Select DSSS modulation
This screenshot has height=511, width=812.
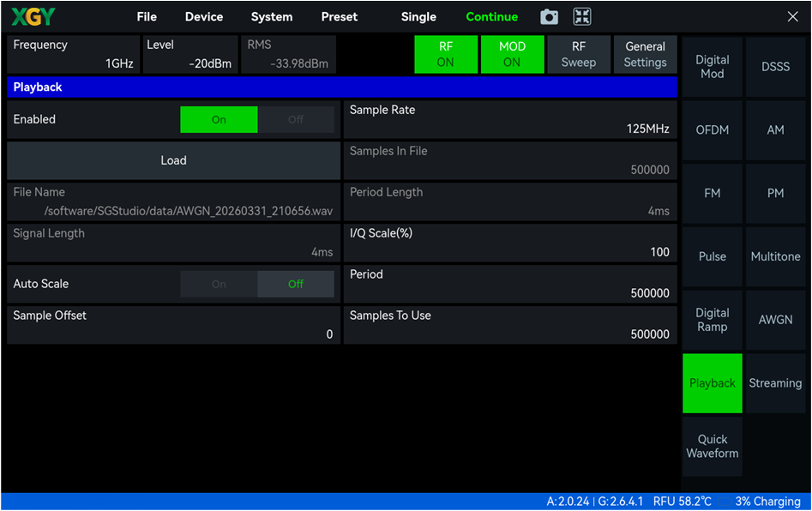point(775,67)
